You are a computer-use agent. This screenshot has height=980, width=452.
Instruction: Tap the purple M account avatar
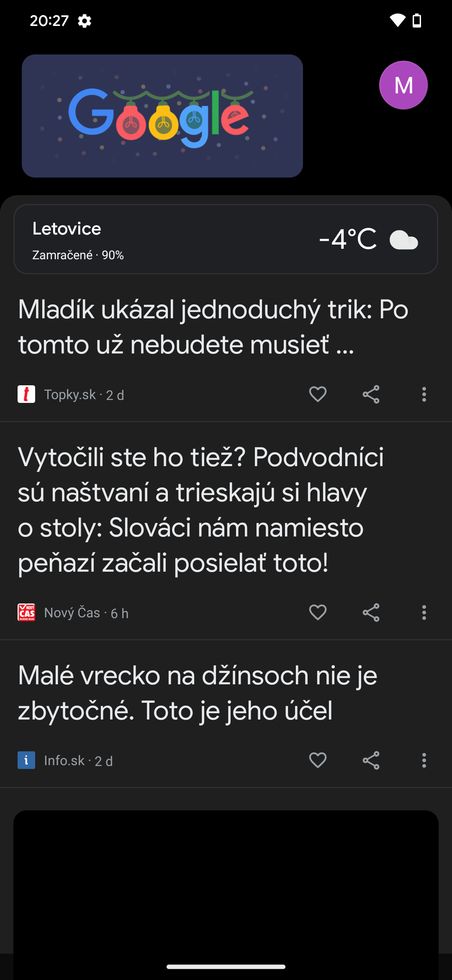click(403, 85)
